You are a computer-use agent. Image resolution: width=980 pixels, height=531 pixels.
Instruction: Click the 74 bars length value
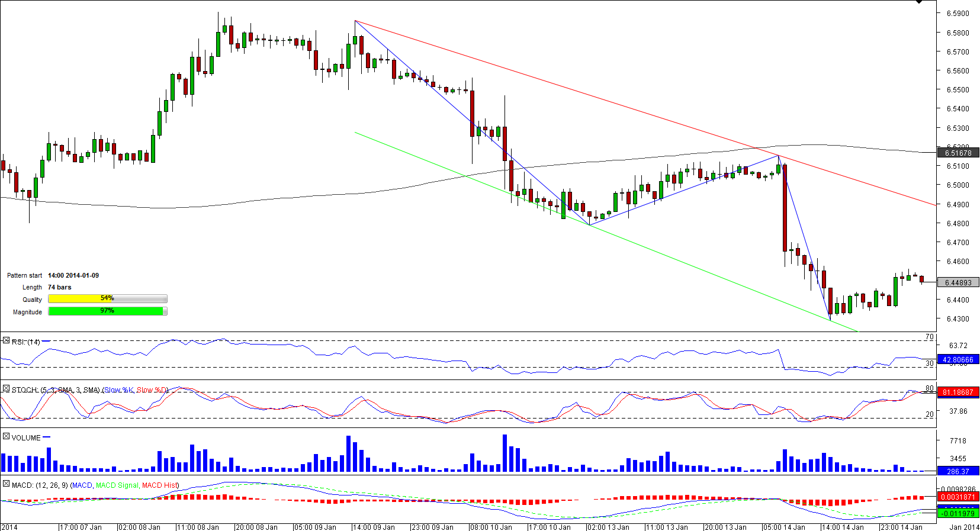coord(60,288)
